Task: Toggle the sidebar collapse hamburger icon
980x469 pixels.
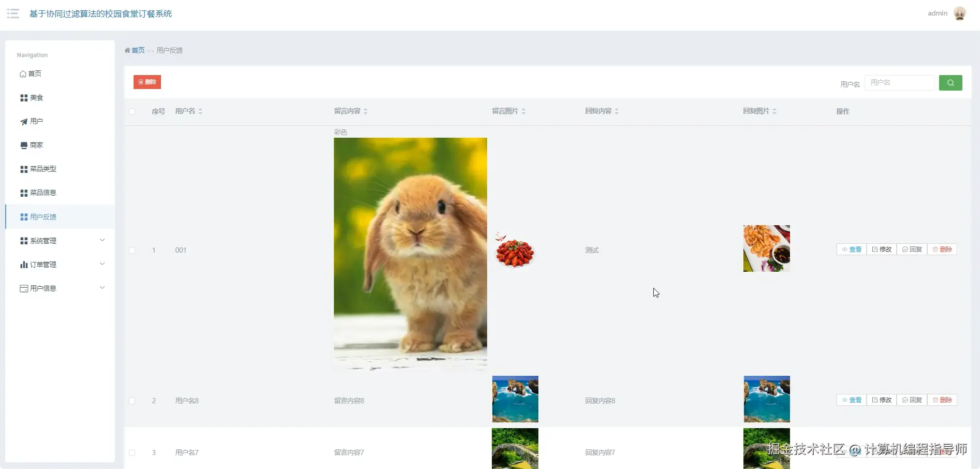Action: 13,13
